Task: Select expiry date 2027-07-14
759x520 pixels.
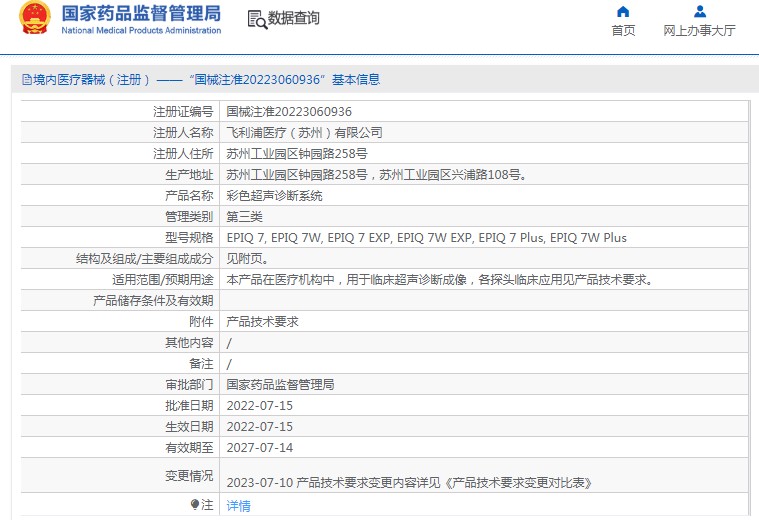Action: point(259,448)
